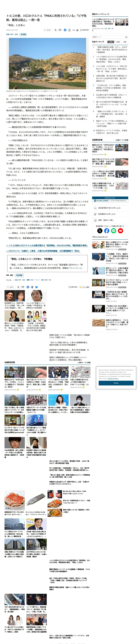Image resolution: width=138 pixels, height=644 pixels.
Task: Open the 書籍・雑誌のご購入 link
Action: pyautogui.click(x=110, y=220)
